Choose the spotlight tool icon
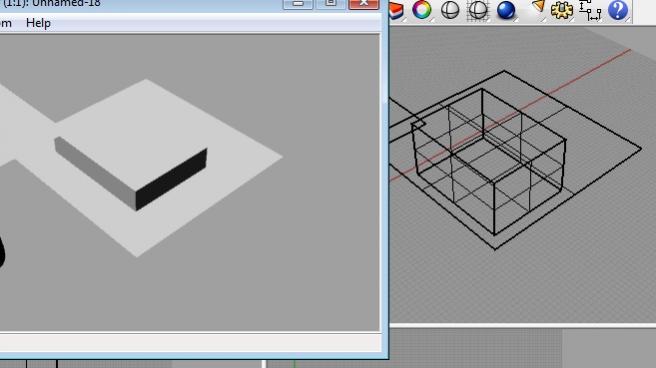Viewport: 656px width, 368px height. pyautogui.click(x=538, y=7)
